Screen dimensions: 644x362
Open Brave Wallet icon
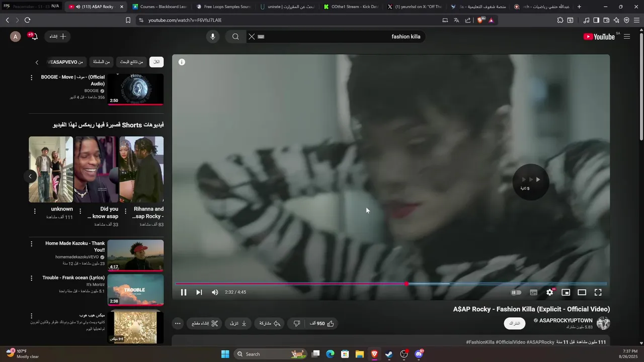coord(606,20)
